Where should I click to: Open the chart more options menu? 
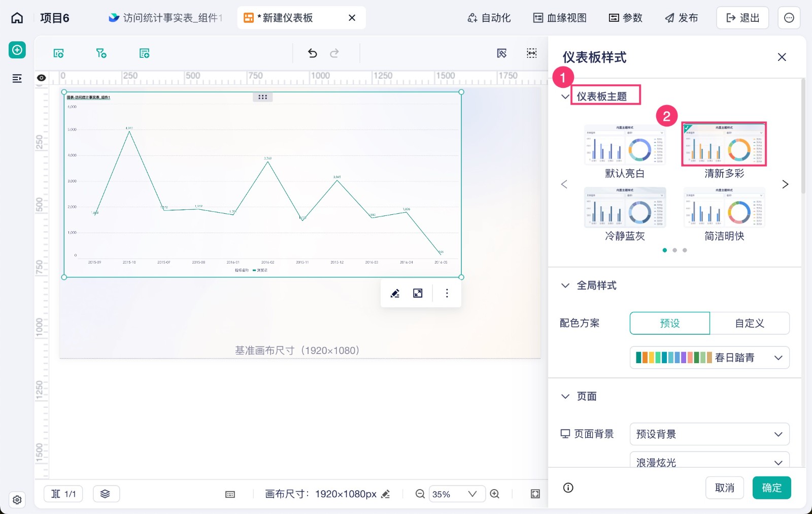(x=447, y=293)
